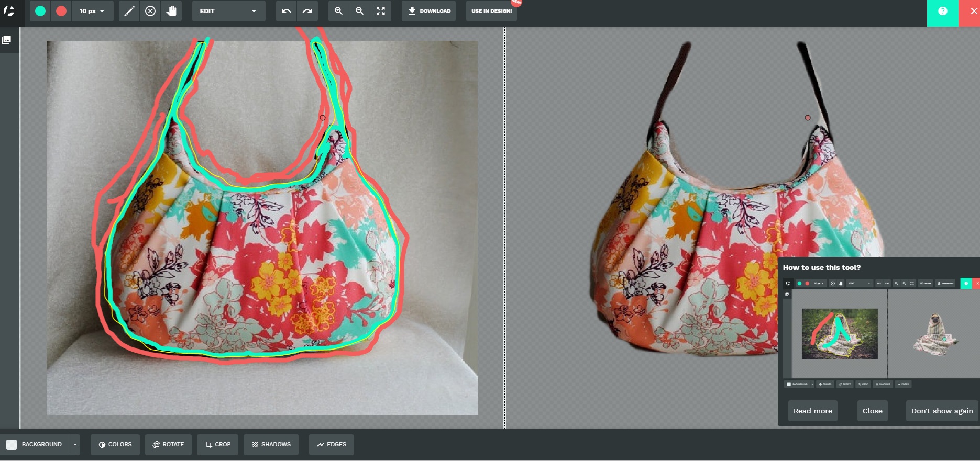Select the pencil drawing tool
The height and width of the screenshot is (461, 980).
(x=129, y=11)
